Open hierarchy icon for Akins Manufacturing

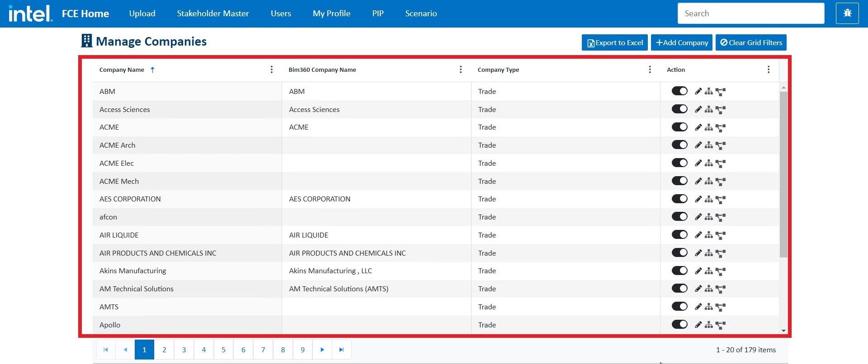[709, 271]
